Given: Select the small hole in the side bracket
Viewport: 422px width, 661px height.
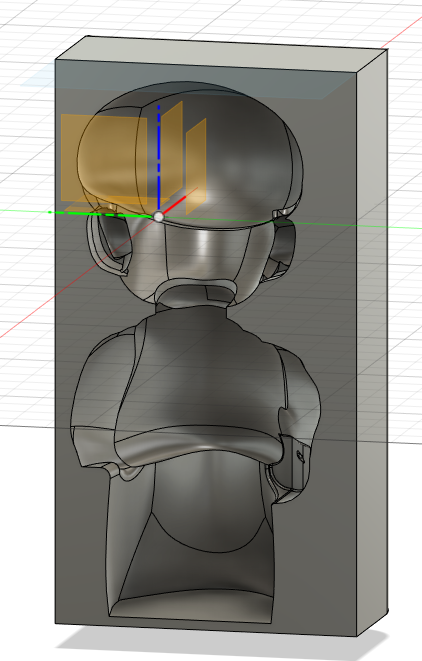Looking at the screenshot, I should click(300, 456).
